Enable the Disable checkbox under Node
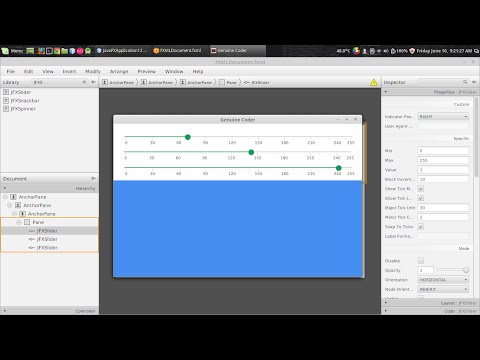This screenshot has height=360, width=480. click(421, 261)
